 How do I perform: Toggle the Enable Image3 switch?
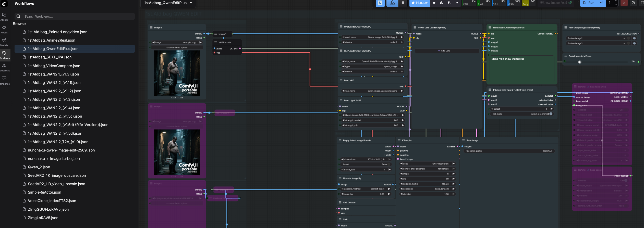pyautogui.click(x=628, y=43)
